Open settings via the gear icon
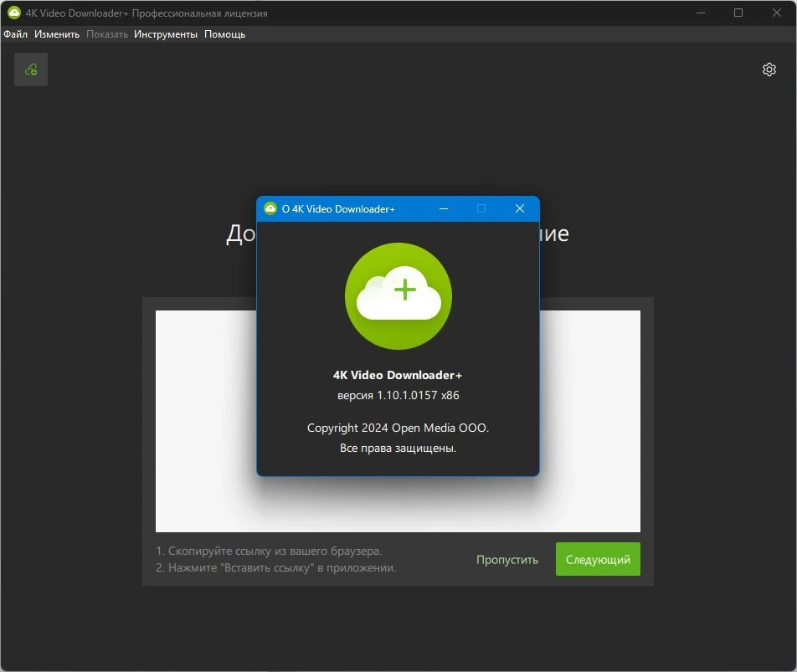This screenshot has width=797, height=672. pos(769,69)
